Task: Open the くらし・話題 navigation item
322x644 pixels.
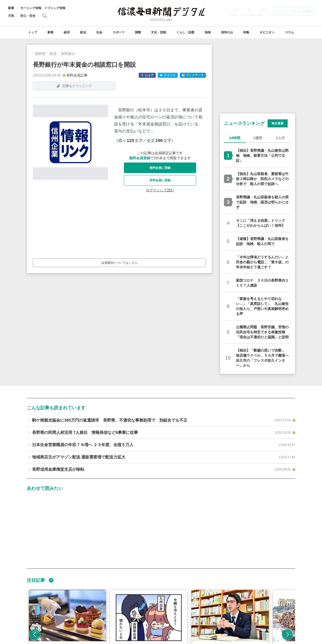Action: click(185, 32)
